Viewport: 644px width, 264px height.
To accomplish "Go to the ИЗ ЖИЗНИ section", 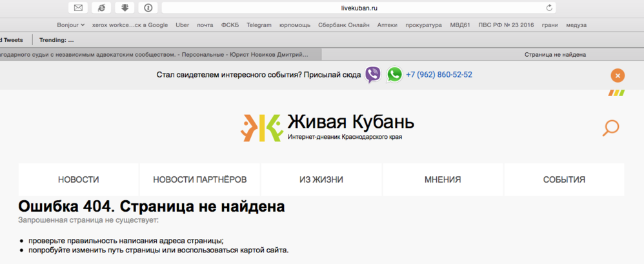I will [x=321, y=179].
